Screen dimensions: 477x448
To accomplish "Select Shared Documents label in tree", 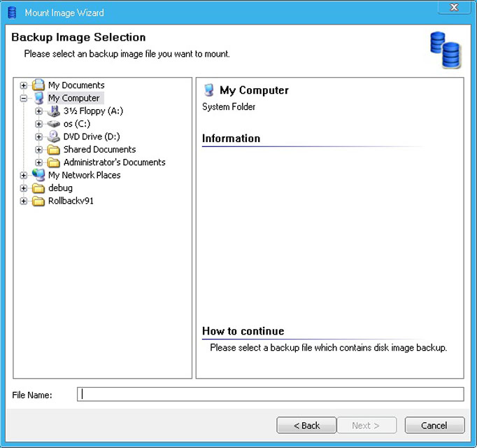I will pos(99,149).
